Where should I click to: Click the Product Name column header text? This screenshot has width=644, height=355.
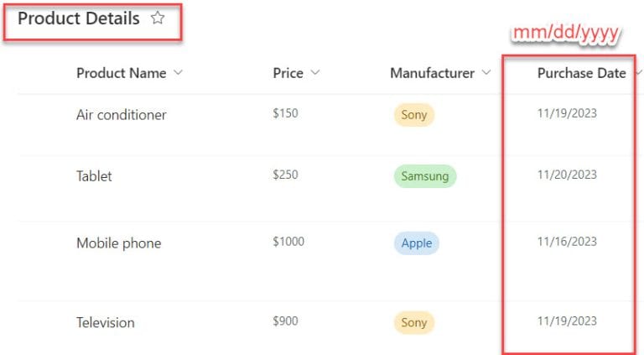pos(121,73)
